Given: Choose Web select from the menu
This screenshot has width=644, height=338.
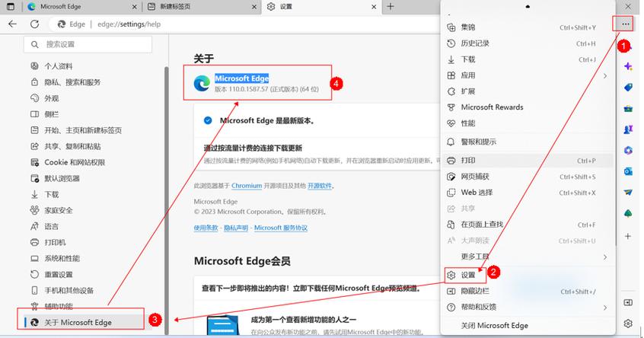Looking at the screenshot, I should pyautogui.click(x=528, y=193).
